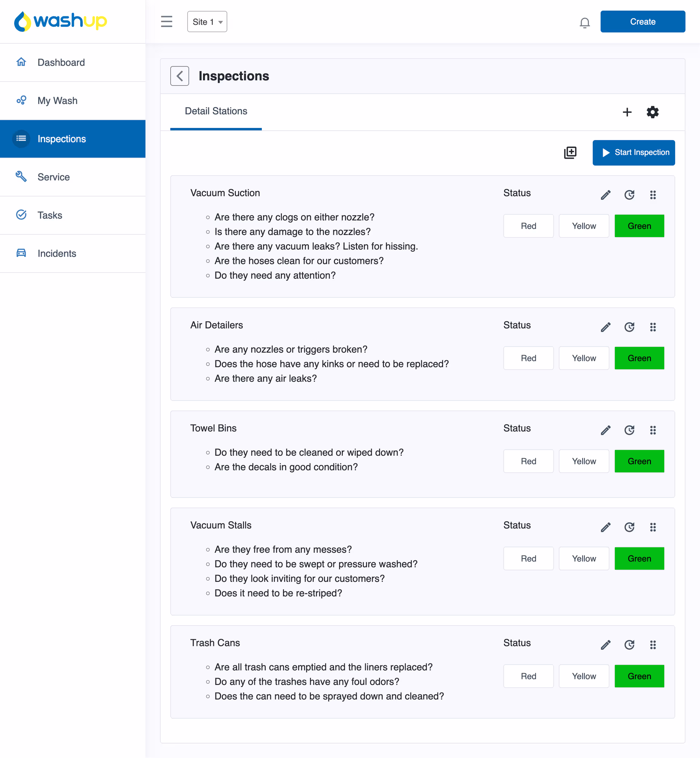Grab the Towel Bins drag handle
700x758 pixels.
653,430
